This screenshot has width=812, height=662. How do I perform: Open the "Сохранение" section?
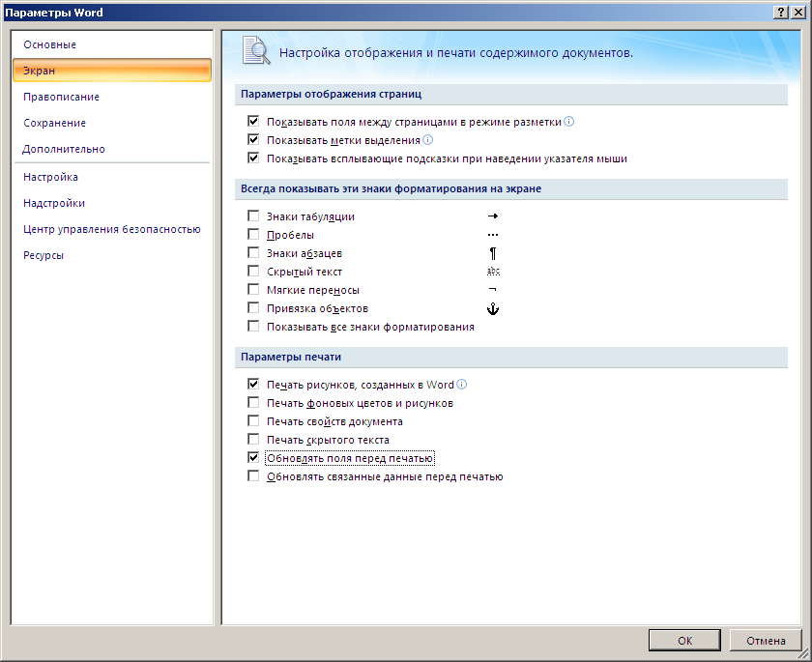click(112, 123)
